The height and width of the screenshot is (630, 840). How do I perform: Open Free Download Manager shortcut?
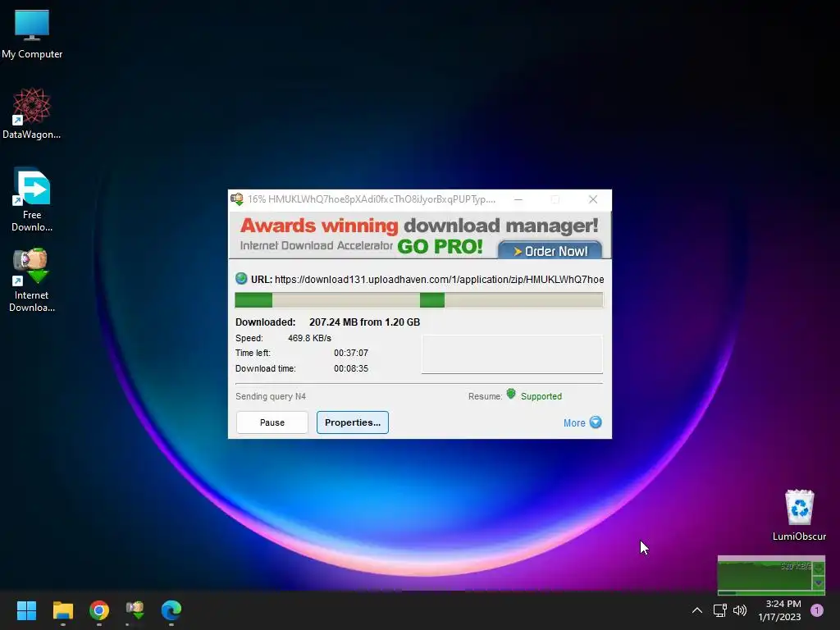pos(32,199)
